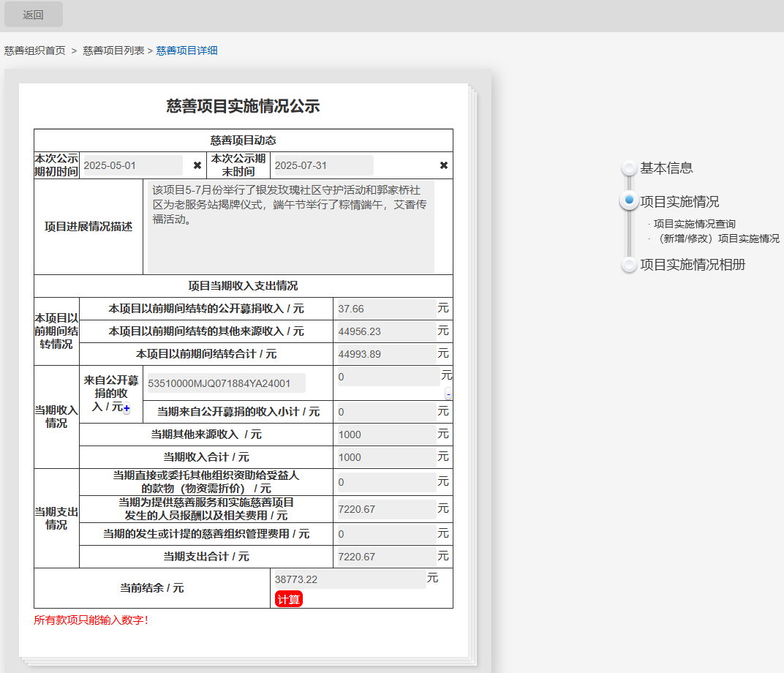784x673 pixels.
Task: Click blue plus icon to add fundraising row
Action: (x=127, y=410)
